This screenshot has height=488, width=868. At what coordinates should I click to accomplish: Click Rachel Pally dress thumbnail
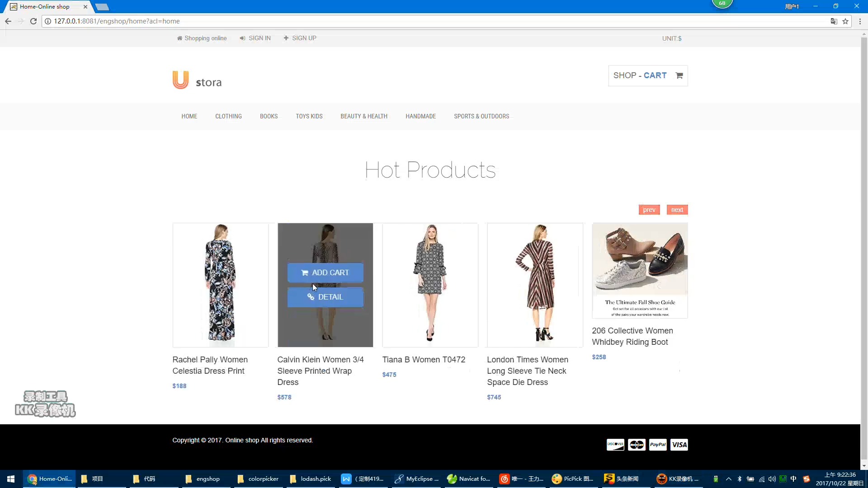click(220, 285)
